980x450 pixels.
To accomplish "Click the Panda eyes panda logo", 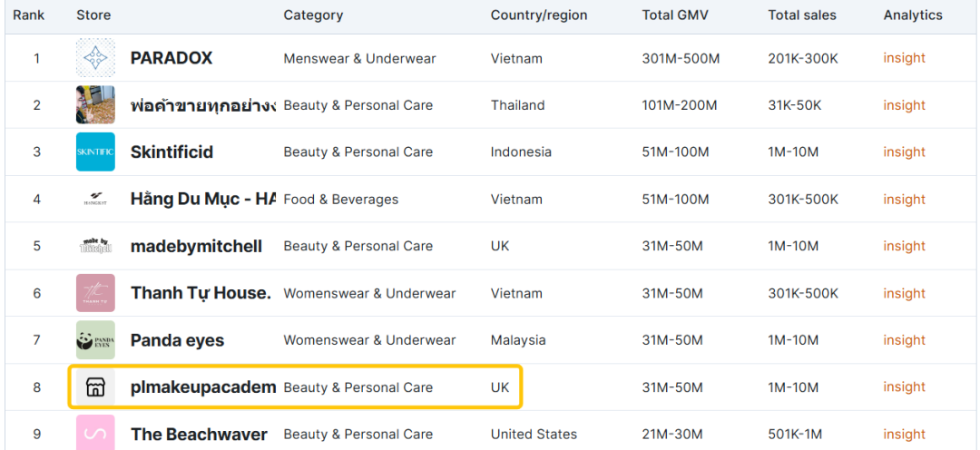I will pos(95,340).
